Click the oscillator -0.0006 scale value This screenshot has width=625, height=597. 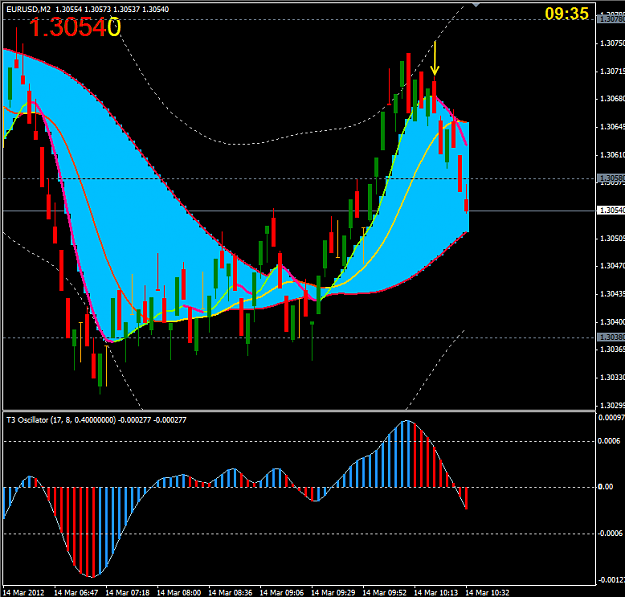[x=611, y=534]
